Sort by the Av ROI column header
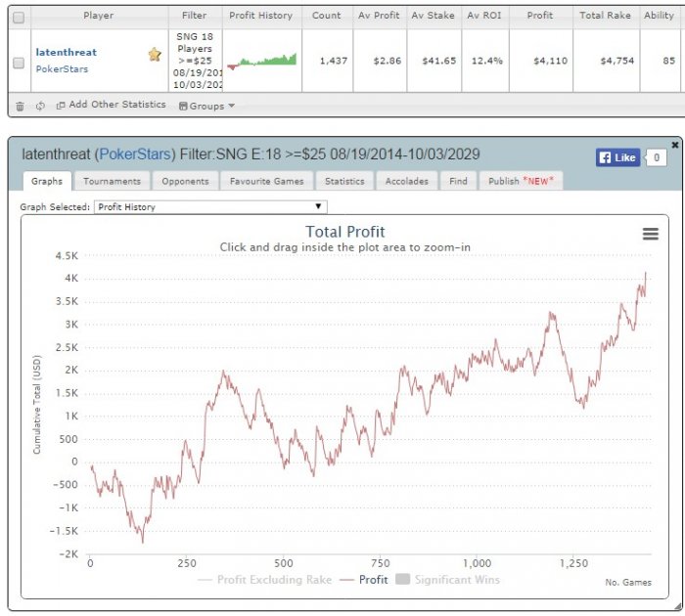 click(x=484, y=16)
